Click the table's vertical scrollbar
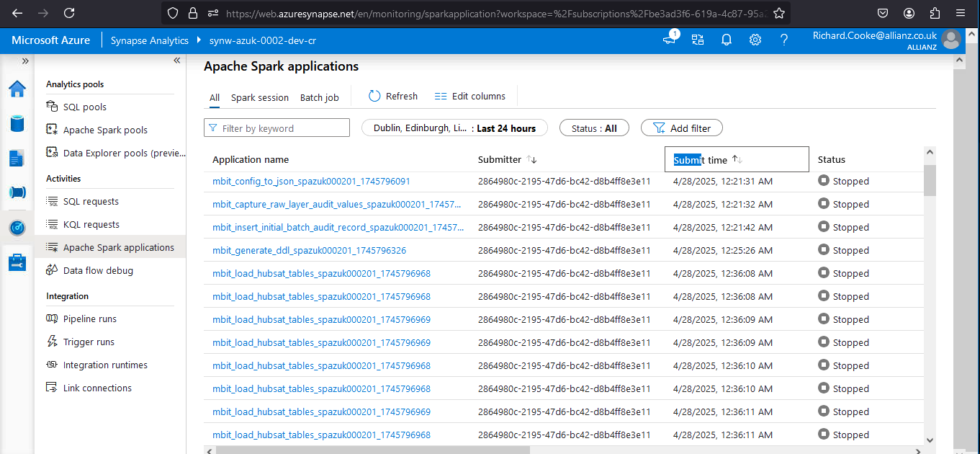 click(x=930, y=180)
